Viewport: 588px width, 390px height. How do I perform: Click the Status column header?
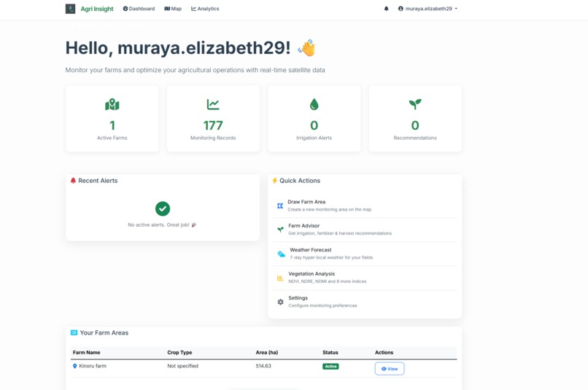(330, 353)
